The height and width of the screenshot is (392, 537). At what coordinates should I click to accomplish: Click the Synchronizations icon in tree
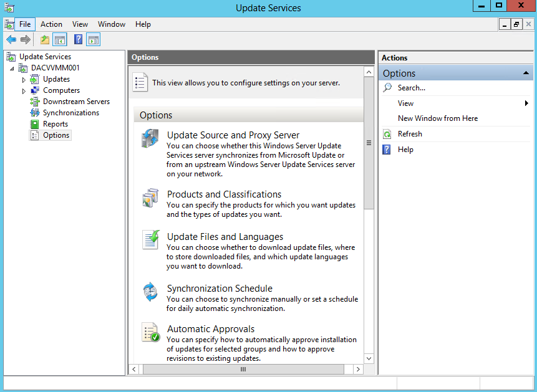point(34,113)
